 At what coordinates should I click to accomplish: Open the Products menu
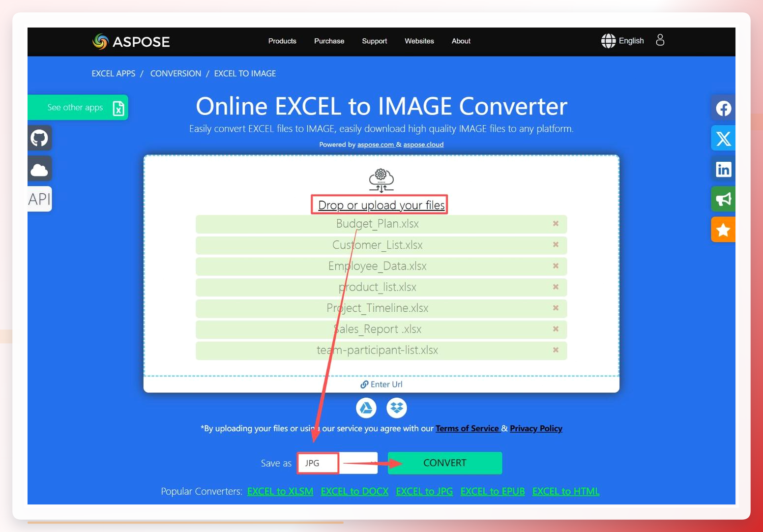point(282,41)
